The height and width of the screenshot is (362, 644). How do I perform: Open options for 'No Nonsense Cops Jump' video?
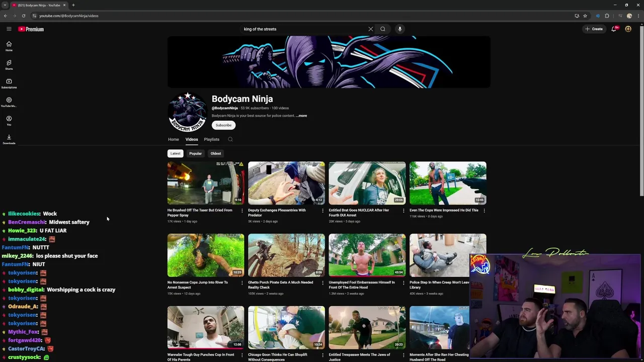coord(242,283)
